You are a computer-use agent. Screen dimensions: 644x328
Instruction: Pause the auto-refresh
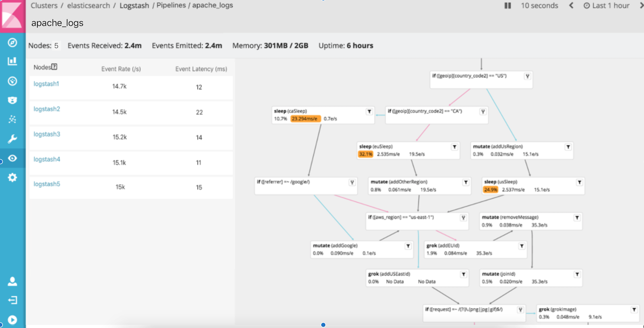(508, 6)
